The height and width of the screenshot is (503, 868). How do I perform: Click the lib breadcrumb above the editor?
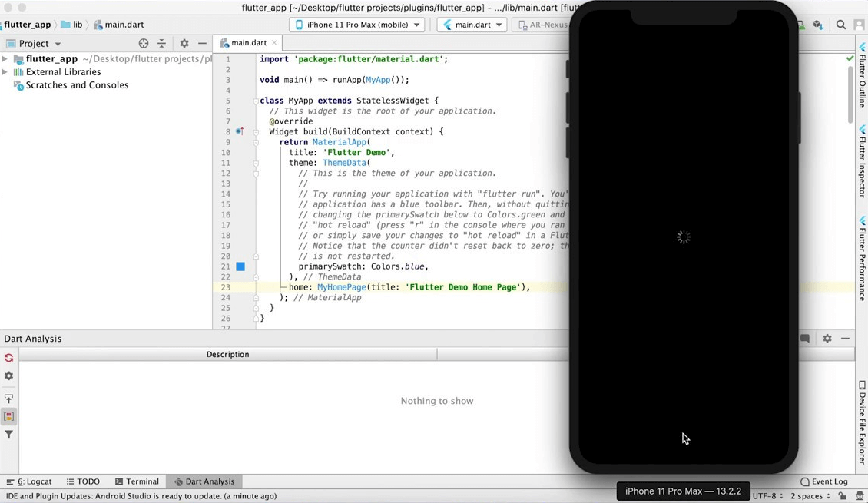pos(75,24)
